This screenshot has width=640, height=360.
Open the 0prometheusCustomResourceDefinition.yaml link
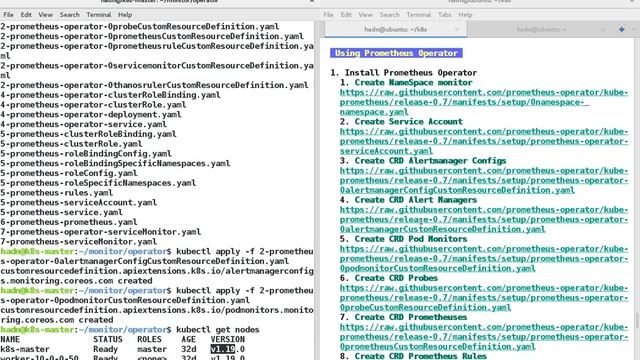click(x=484, y=337)
